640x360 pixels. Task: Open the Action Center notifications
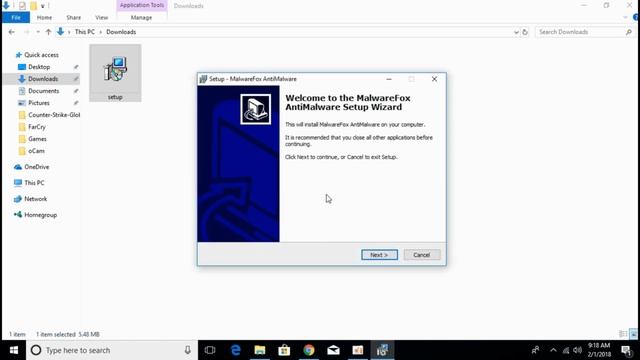click(x=627, y=350)
